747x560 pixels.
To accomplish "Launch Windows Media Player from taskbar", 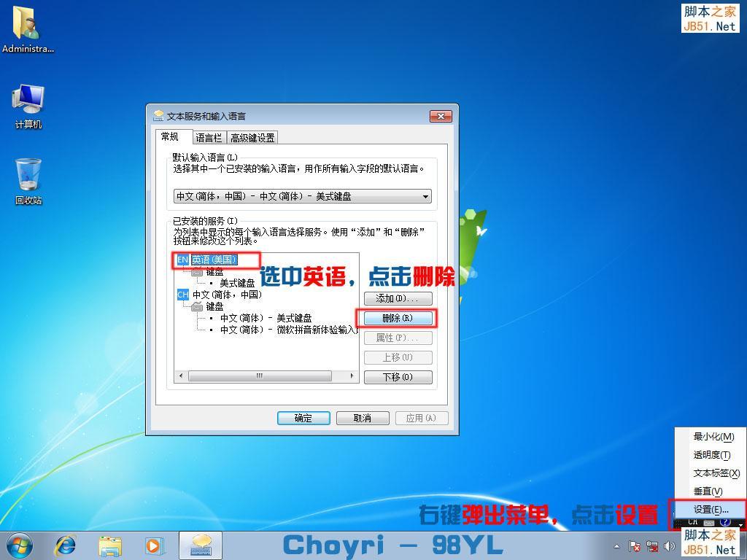I will point(155,545).
